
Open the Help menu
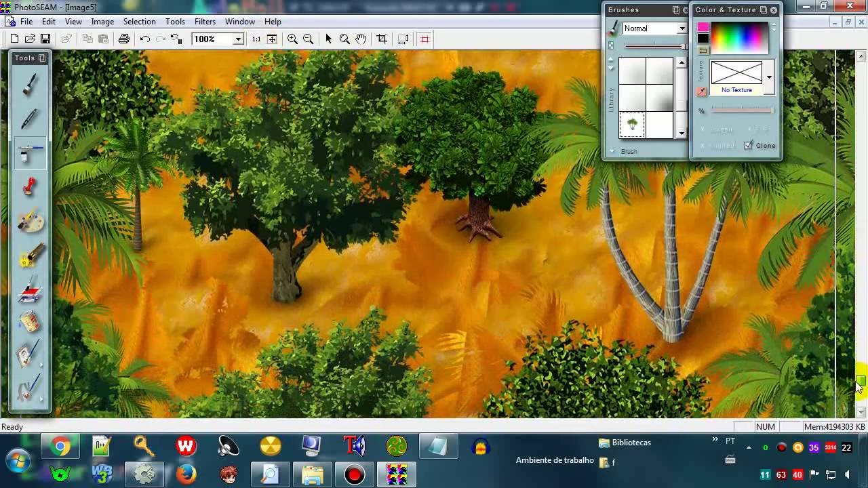pos(273,22)
